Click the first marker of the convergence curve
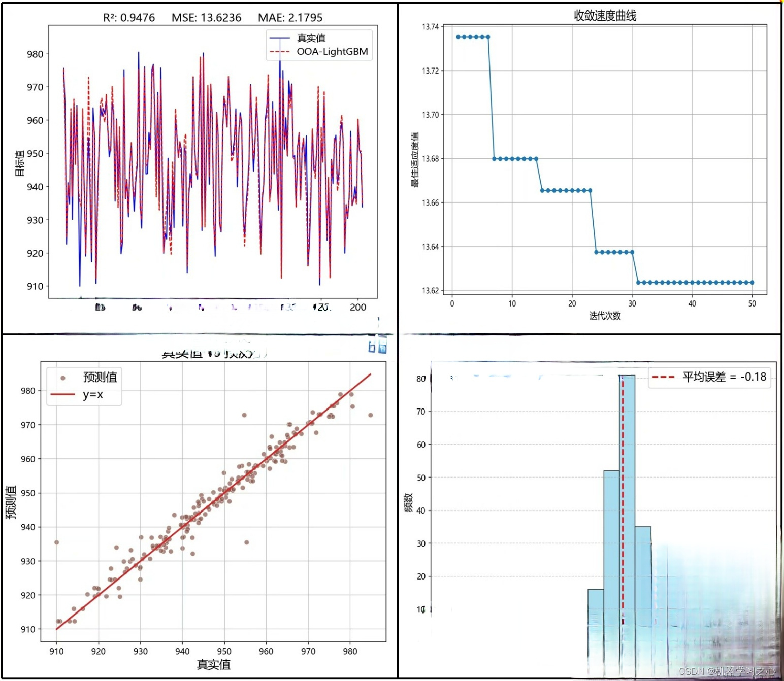 pyautogui.click(x=458, y=37)
